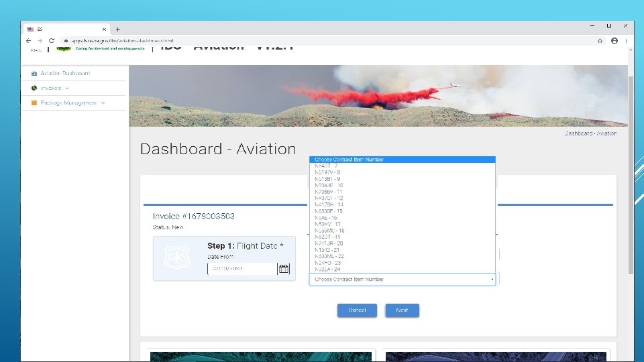Select N600ML - 22 option
Image resolution: width=644 pixels, height=362 pixels.
[402, 256]
